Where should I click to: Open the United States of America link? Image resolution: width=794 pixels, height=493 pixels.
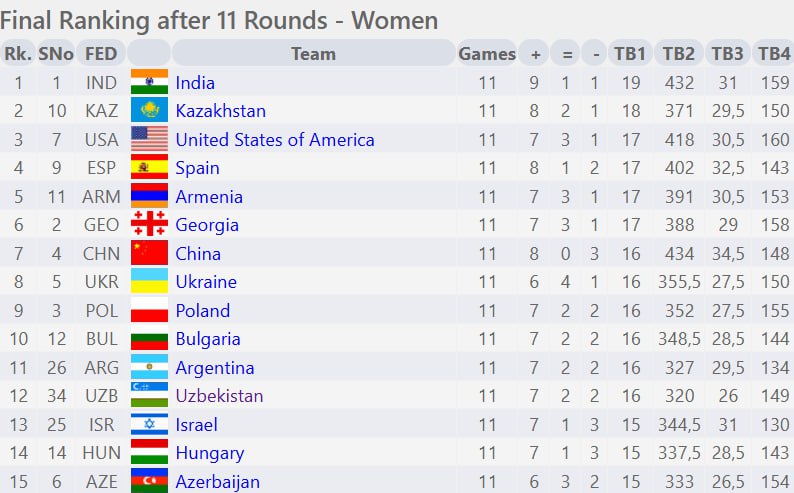[275, 140]
